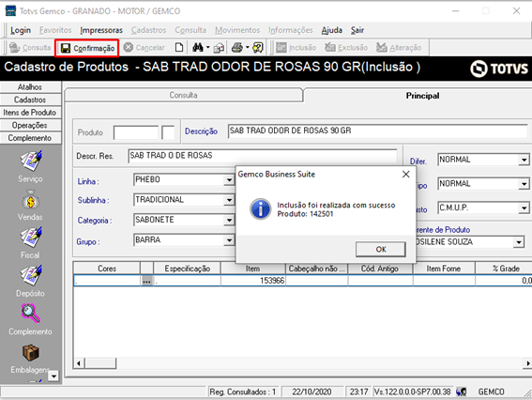
Task: Click the binoculars search icon in toolbar
Action: coord(198,48)
